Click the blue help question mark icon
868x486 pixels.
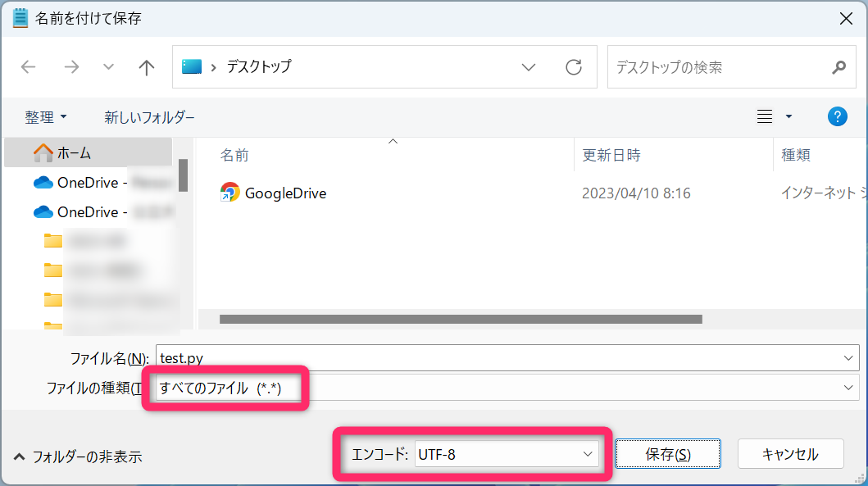(x=837, y=117)
